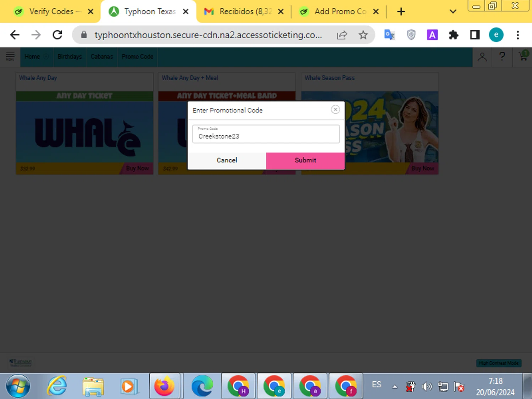The height and width of the screenshot is (399, 532).
Task: Switch to Chrome window with a profile
Action: [310, 386]
